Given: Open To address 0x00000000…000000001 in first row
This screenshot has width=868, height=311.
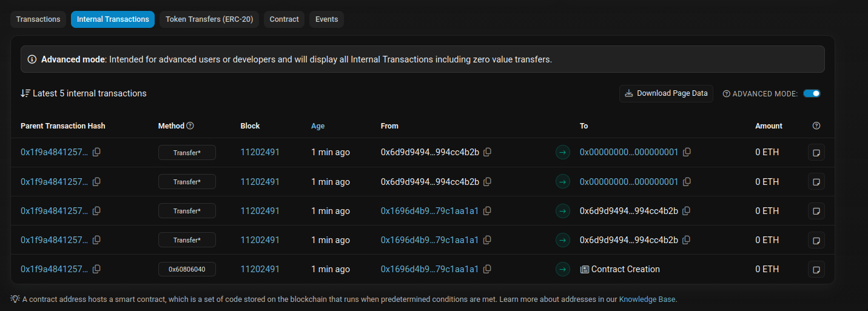Looking at the screenshot, I should point(629,152).
